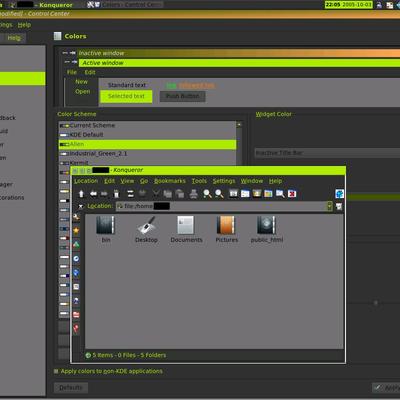Viewport: 400px width, 400px height.
Task: Click the color scheme list scroll-up arrow
Action: tap(239, 125)
